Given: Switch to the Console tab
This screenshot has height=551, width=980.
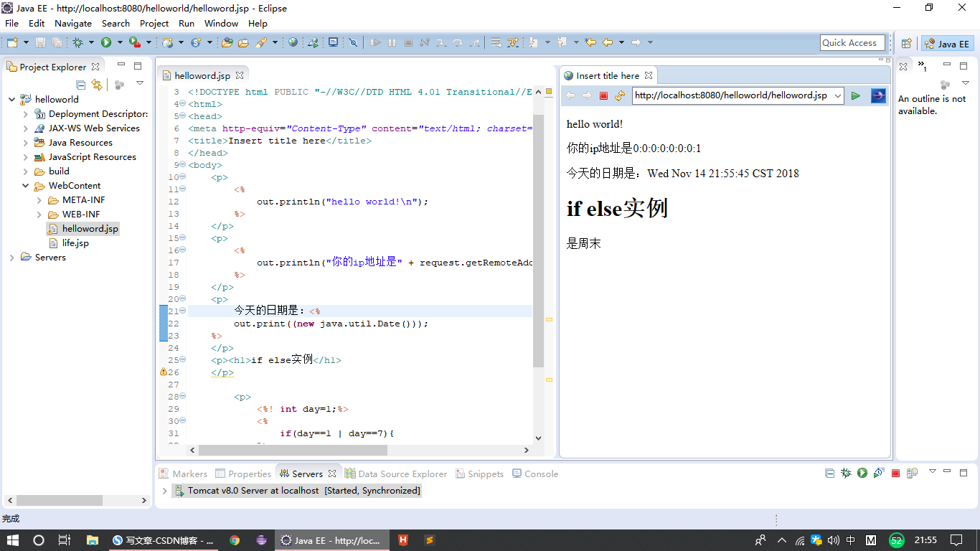Looking at the screenshot, I should [534, 474].
